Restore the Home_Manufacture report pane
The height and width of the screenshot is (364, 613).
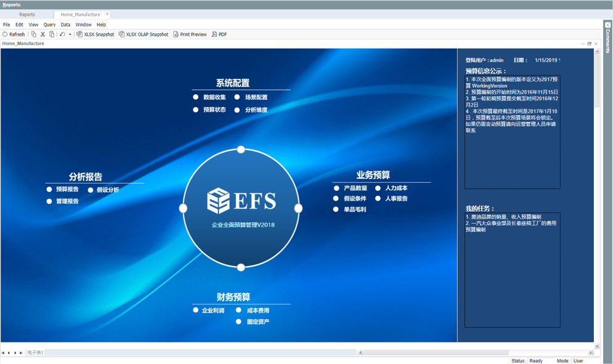(x=590, y=44)
